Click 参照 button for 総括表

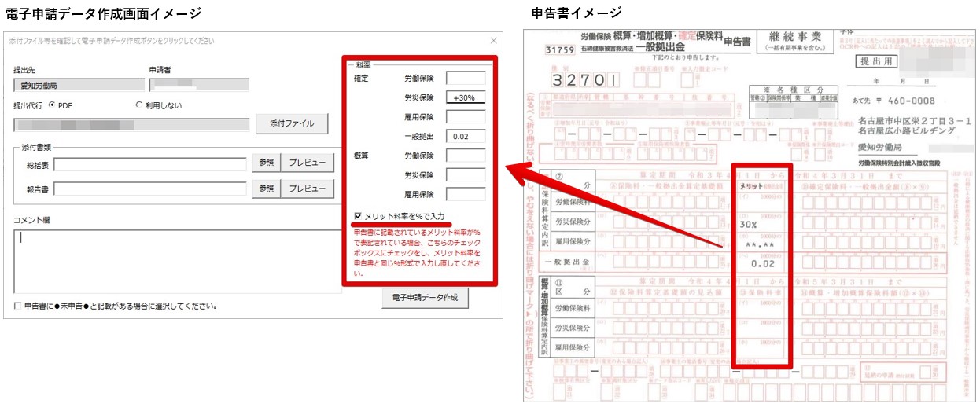(265, 163)
